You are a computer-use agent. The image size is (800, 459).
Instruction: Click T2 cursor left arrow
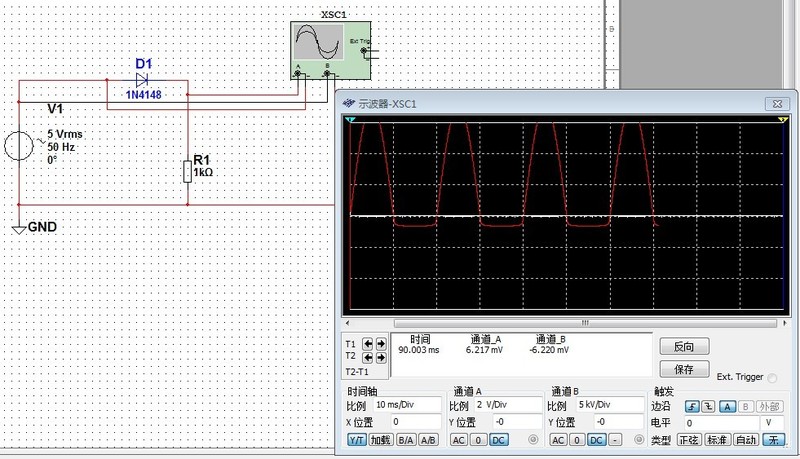368,356
